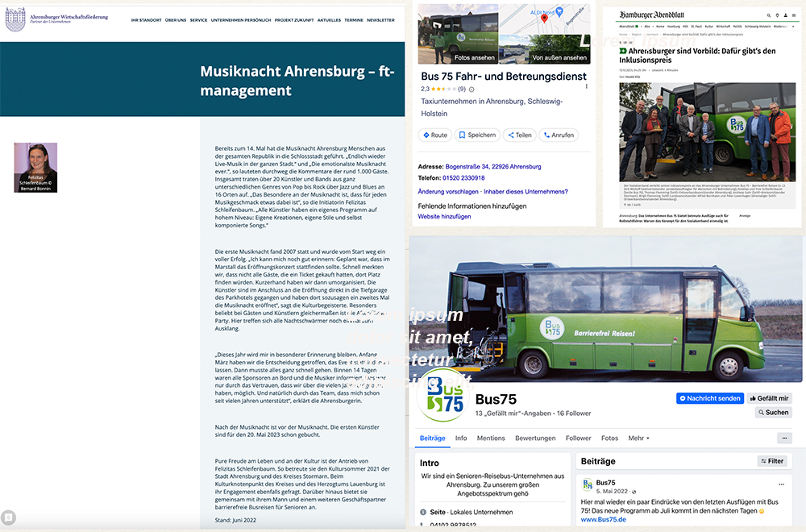Viewport: 806px width, 532px height.
Task: Open the three-dot menu of the business panel
Action: click(586, 86)
